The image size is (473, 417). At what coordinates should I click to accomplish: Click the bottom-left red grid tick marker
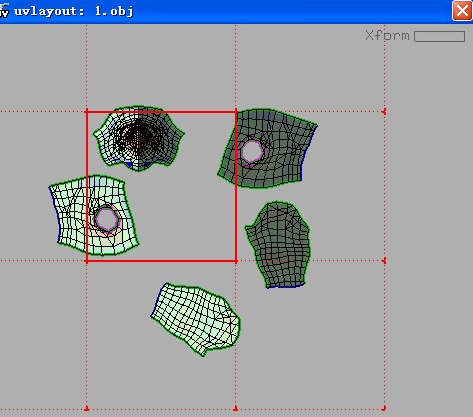point(87,408)
